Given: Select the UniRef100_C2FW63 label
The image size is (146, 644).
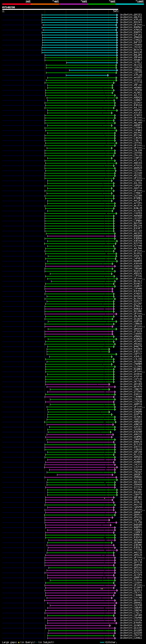Looking at the screenshot, I should click(x=131, y=130).
